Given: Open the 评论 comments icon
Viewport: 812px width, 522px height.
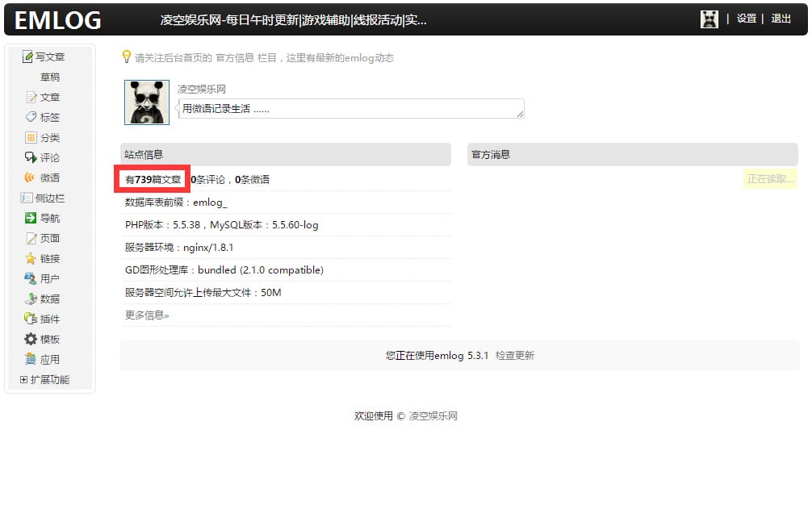Looking at the screenshot, I should click(30, 157).
